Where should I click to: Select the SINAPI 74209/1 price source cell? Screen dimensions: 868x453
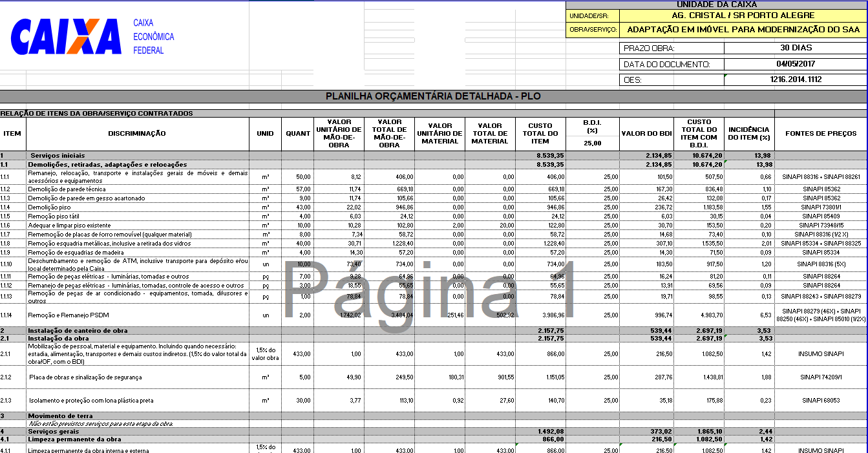point(821,377)
